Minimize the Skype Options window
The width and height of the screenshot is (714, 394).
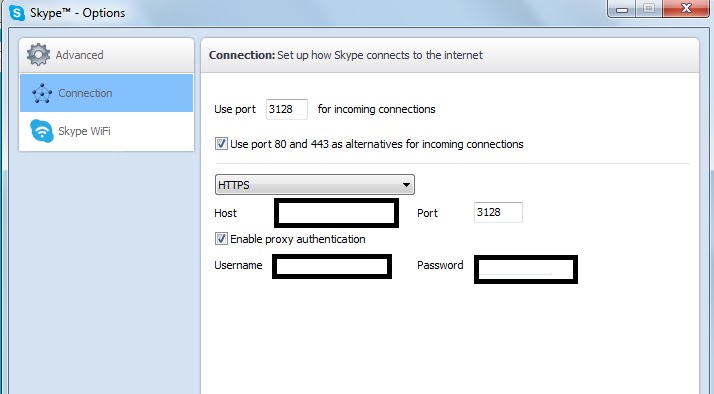click(x=622, y=9)
